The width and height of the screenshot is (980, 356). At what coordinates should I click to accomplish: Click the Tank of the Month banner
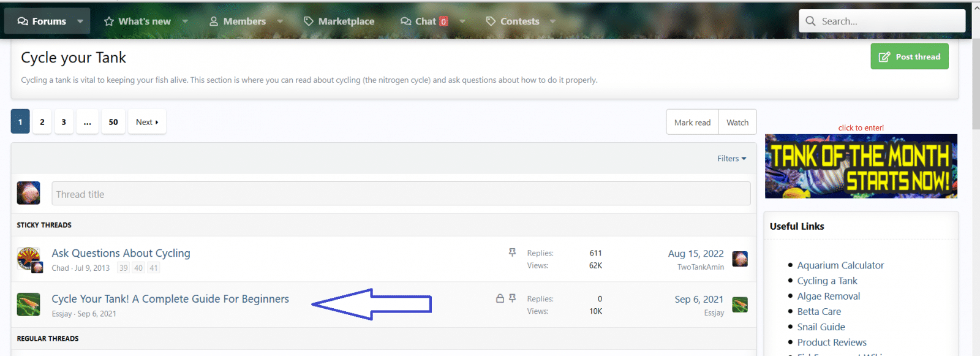pos(861,166)
